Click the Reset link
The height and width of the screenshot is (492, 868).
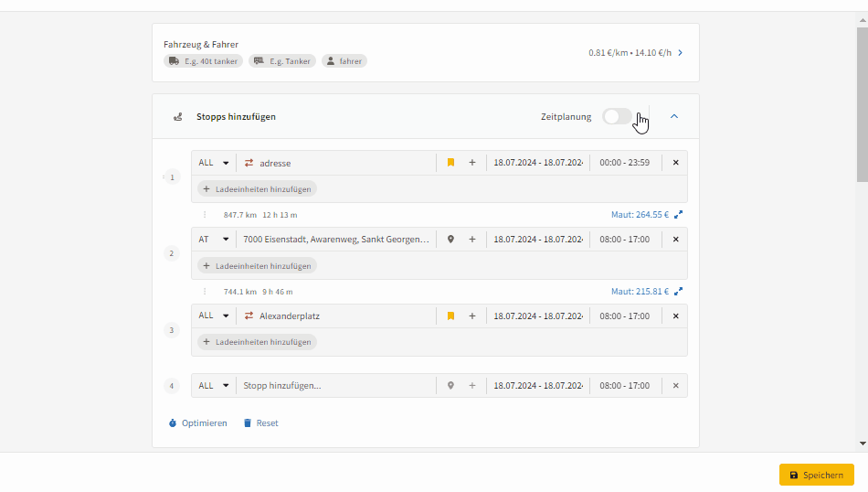coord(260,423)
